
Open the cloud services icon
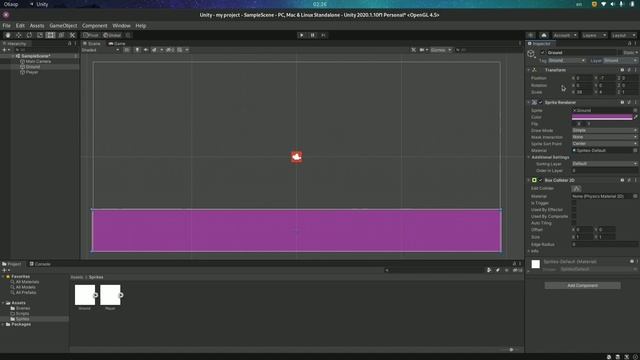click(x=544, y=35)
